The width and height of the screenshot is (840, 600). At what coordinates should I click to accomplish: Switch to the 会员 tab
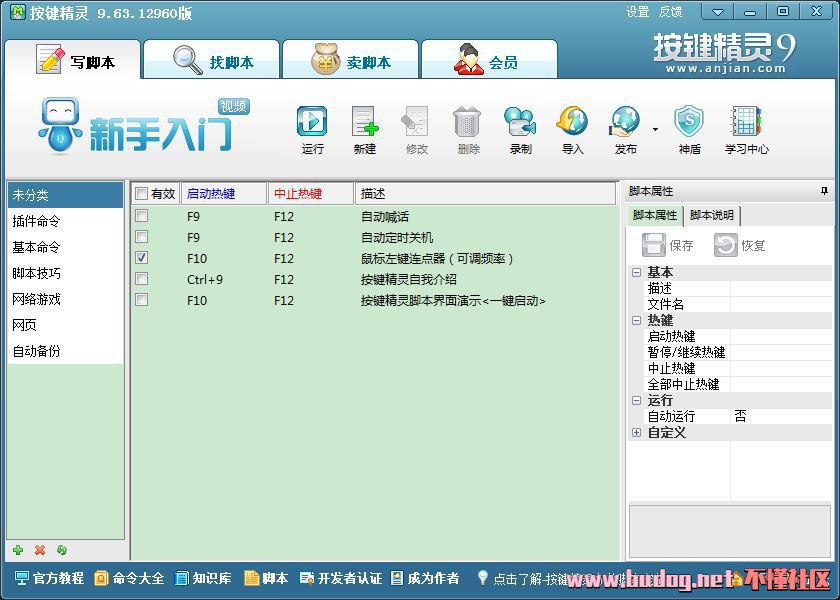click(x=489, y=60)
